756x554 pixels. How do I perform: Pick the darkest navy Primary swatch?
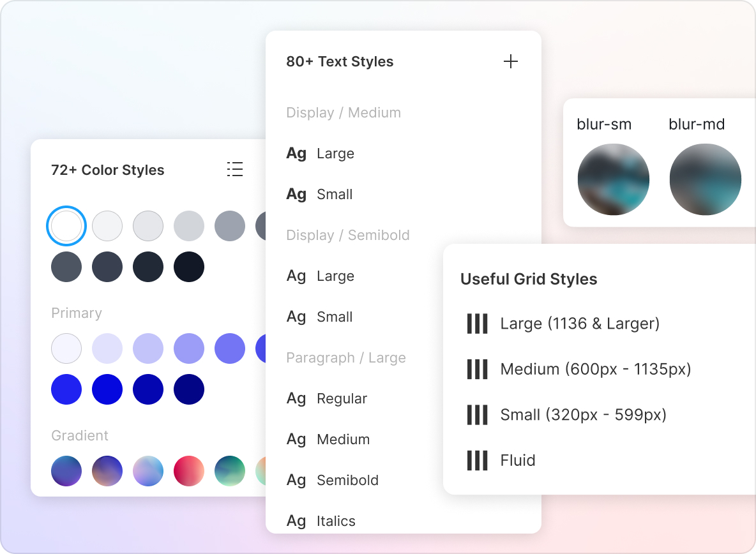click(x=189, y=389)
